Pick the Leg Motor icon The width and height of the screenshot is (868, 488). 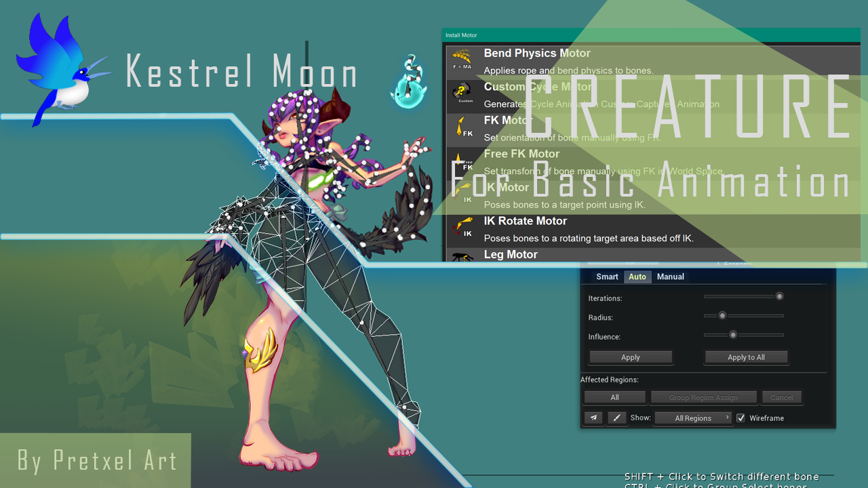pos(462,256)
